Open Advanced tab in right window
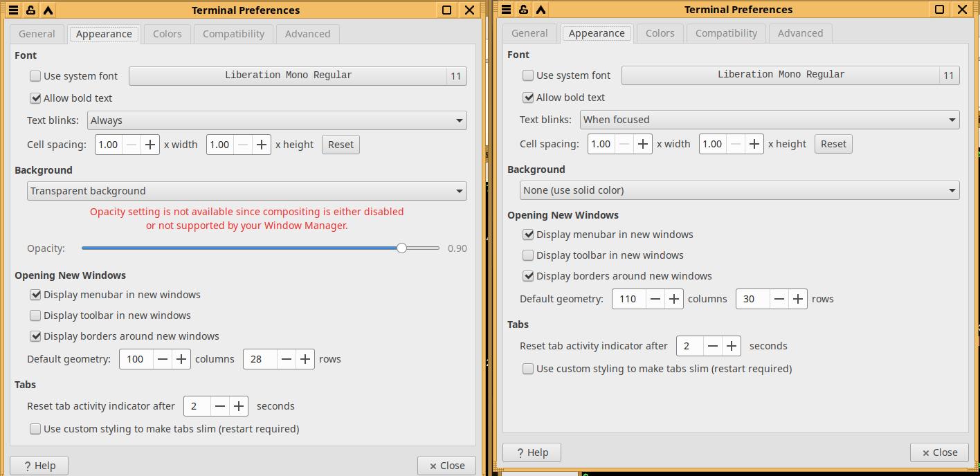 pyautogui.click(x=800, y=33)
